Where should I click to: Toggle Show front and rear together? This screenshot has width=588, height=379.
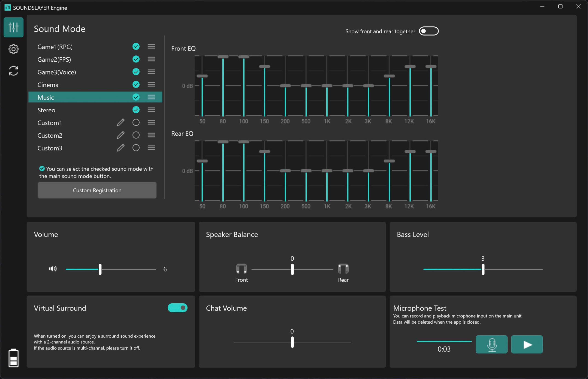click(x=429, y=31)
